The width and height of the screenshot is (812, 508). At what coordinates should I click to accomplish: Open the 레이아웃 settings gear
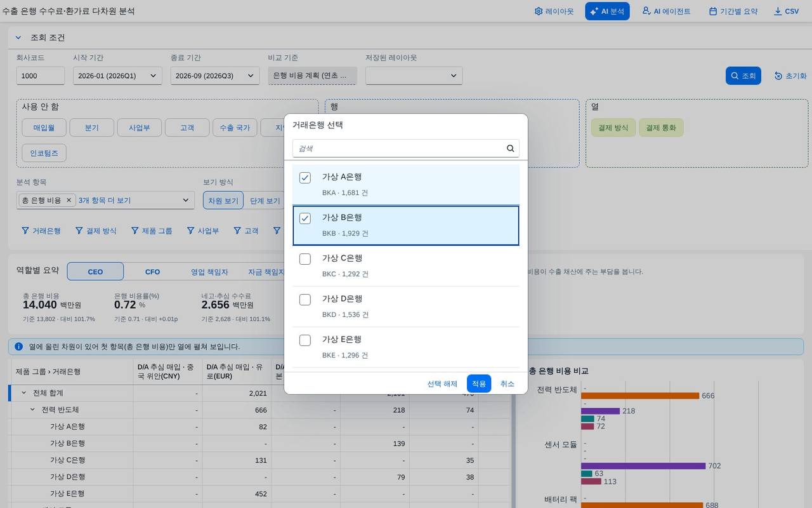(x=539, y=11)
